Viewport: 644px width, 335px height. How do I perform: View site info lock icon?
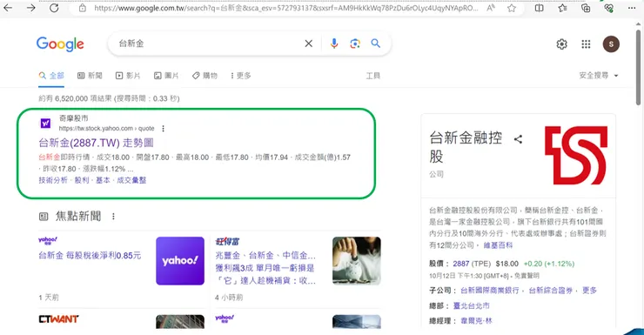(x=83, y=8)
